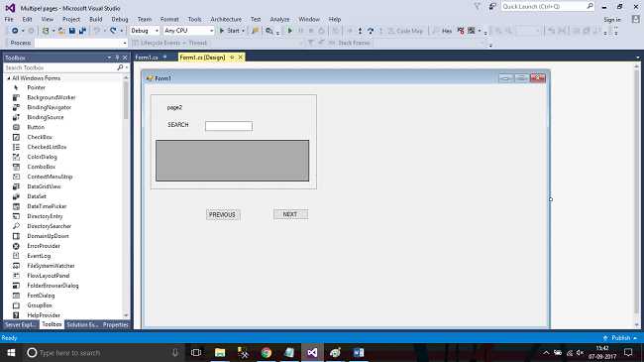
Task: Click the Sign in link
Action: [x=612, y=20]
